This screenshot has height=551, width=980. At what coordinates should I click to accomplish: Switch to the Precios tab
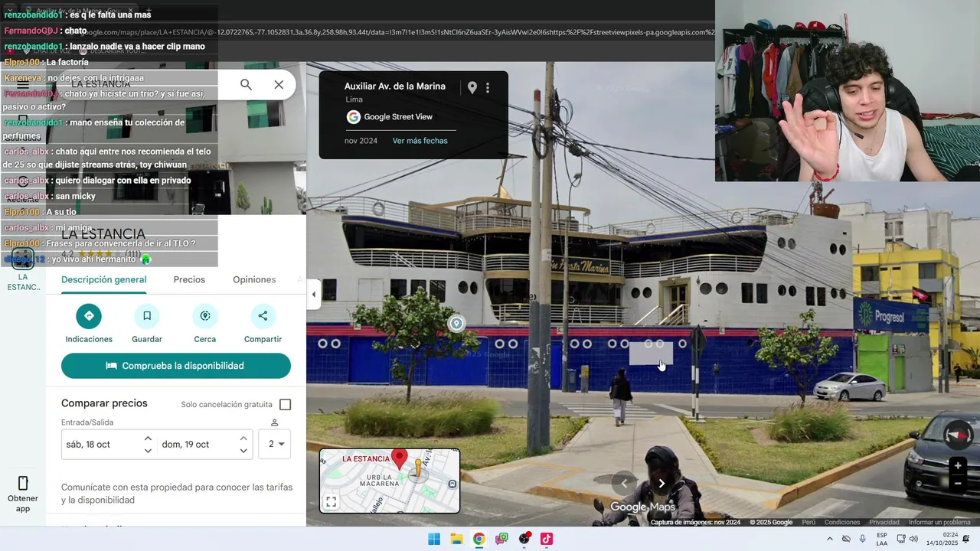point(189,280)
